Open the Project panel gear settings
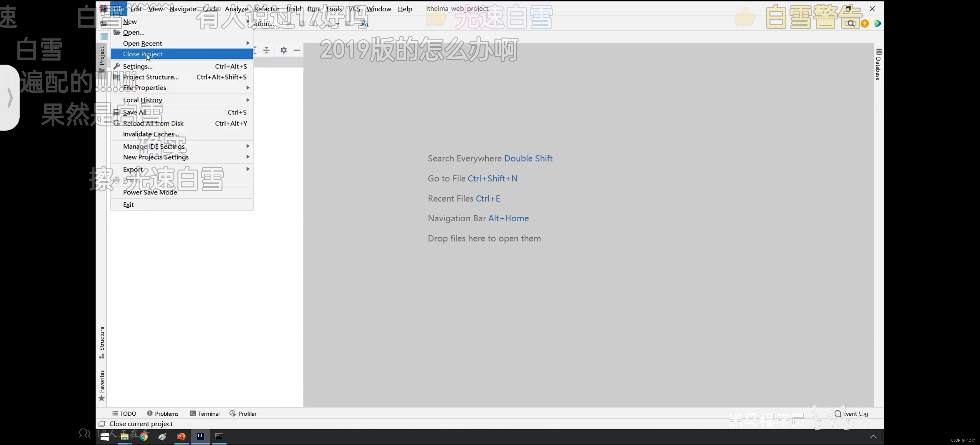Screen dimensions: 980x445 tap(283, 50)
